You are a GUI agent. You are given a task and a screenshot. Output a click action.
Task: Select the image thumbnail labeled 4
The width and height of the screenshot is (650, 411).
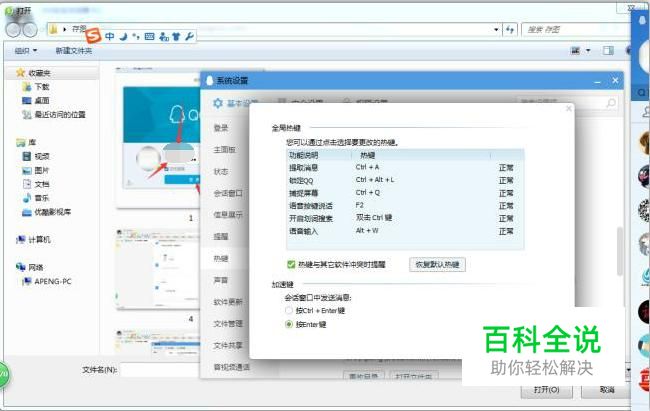(x=158, y=269)
